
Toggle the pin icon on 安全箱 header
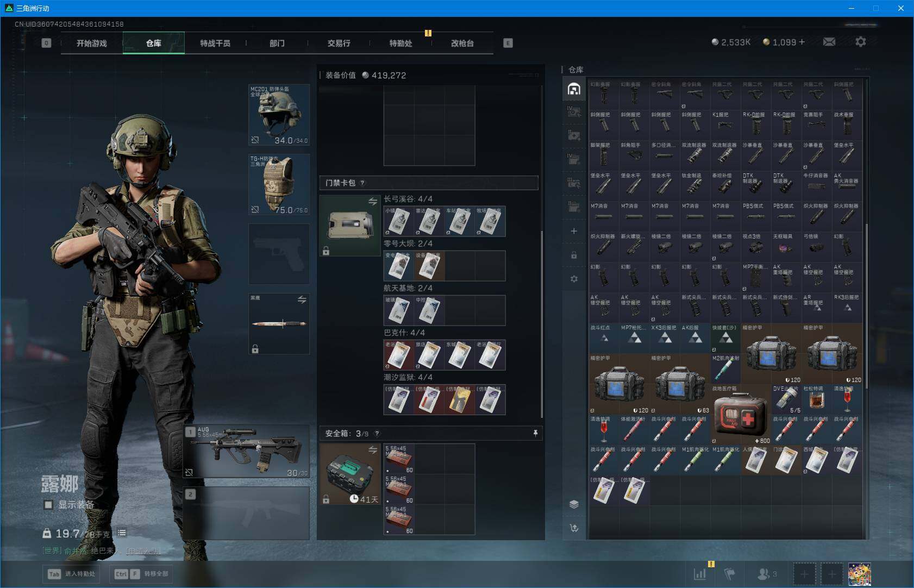(535, 433)
